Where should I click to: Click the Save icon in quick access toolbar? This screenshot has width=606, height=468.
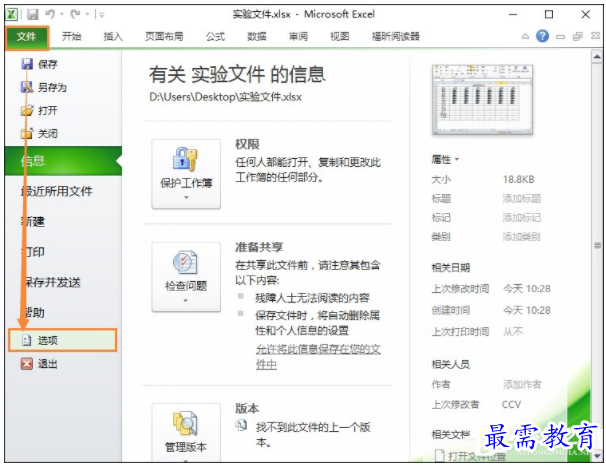point(33,15)
